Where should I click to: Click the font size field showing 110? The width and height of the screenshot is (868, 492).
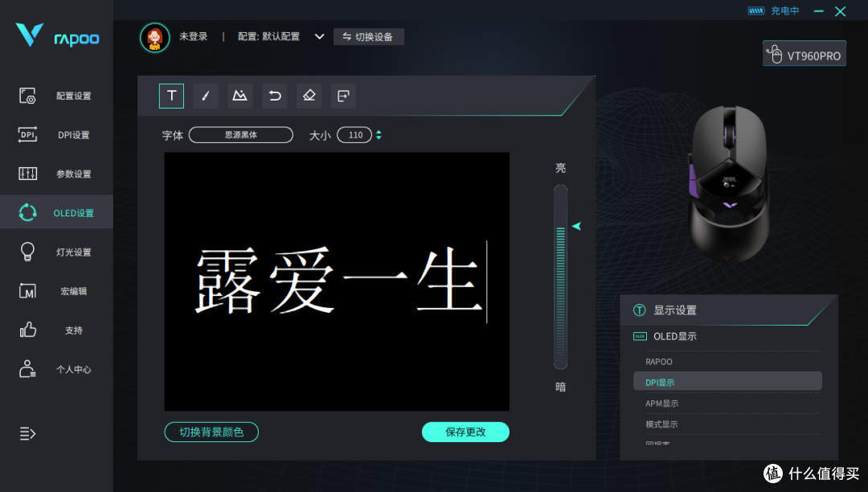click(354, 135)
